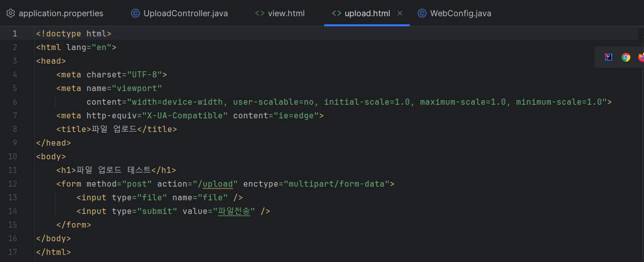Open the WebConfig.java tab

454,13
